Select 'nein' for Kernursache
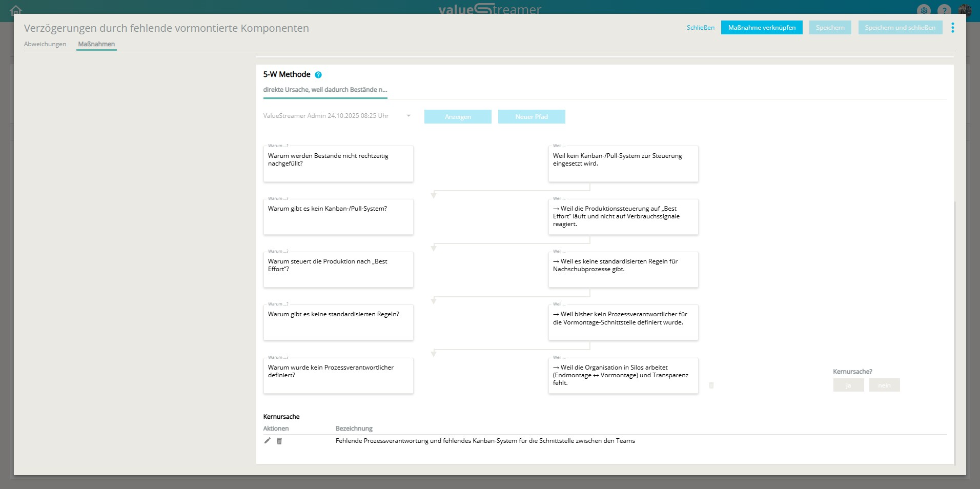 (884, 385)
